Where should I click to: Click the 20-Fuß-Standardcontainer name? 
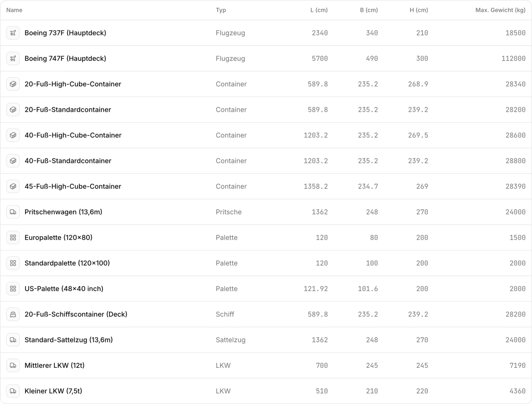(x=68, y=110)
